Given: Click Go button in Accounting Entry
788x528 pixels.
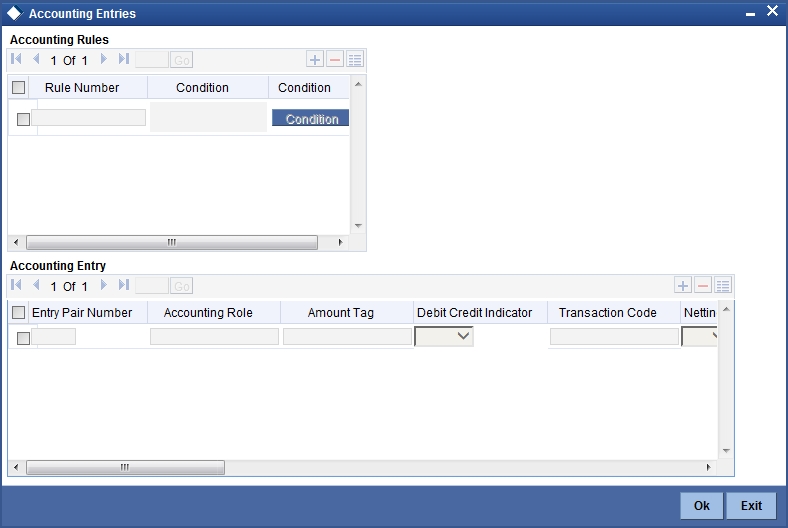Looking at the screenshot, I should coord(181,286).
